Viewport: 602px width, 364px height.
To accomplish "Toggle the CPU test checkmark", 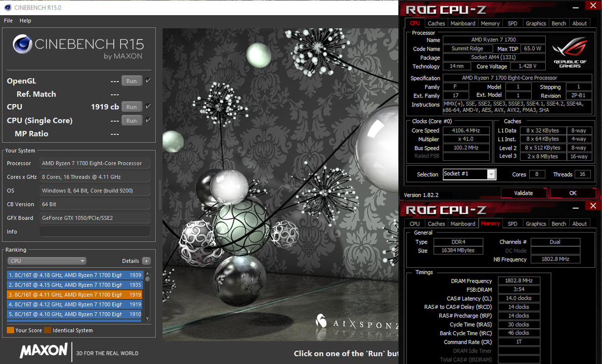I will (x=148, y=106).
